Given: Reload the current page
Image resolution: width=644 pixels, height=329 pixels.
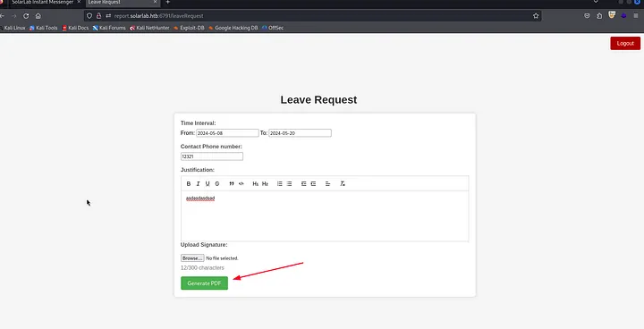Looking at the screenshot, I should [x=26, y=15].
